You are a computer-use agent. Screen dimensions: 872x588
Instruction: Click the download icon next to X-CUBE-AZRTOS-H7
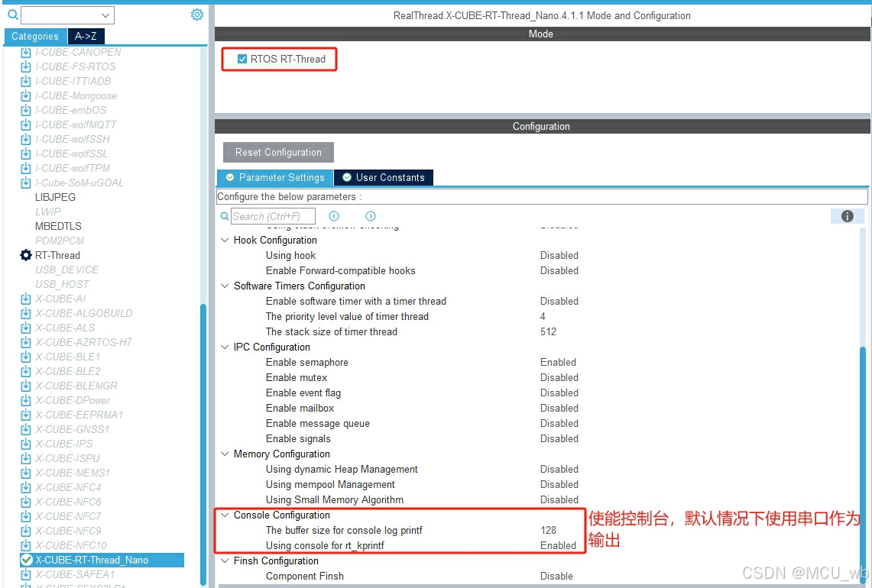pyautogui.click(x=25, y=342)
